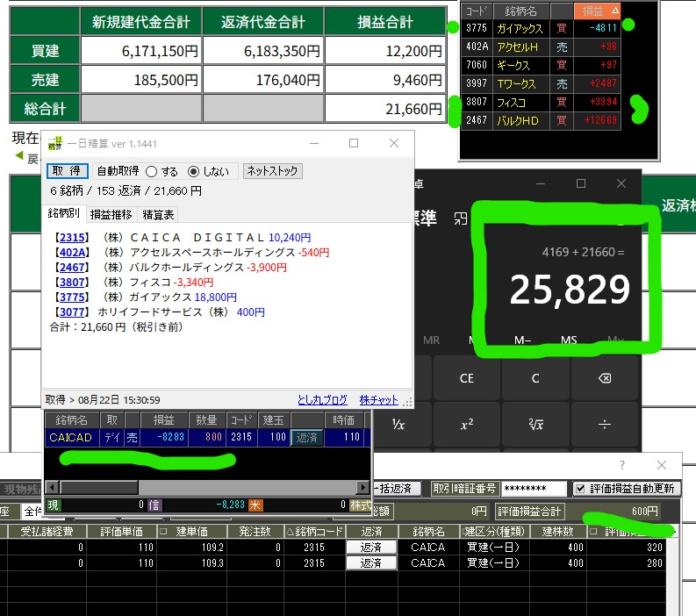Select the する auto-fetch radio button
The width and height of the screenshot is (696, 616).
[x=151, y=172]
